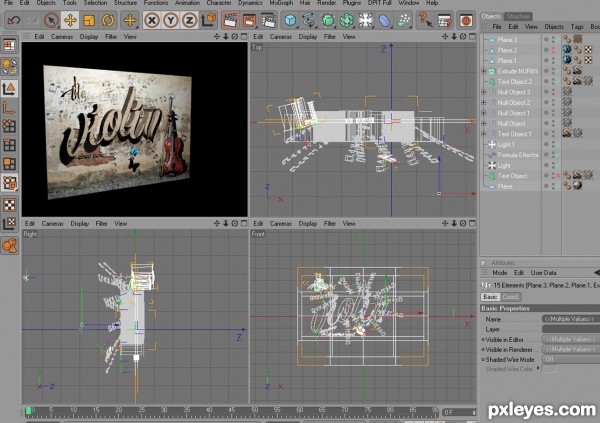The height and width of the screenshot is (423, 600).
Task: Expand the Null Object 2 hierarchy
Action: [483, 103]
